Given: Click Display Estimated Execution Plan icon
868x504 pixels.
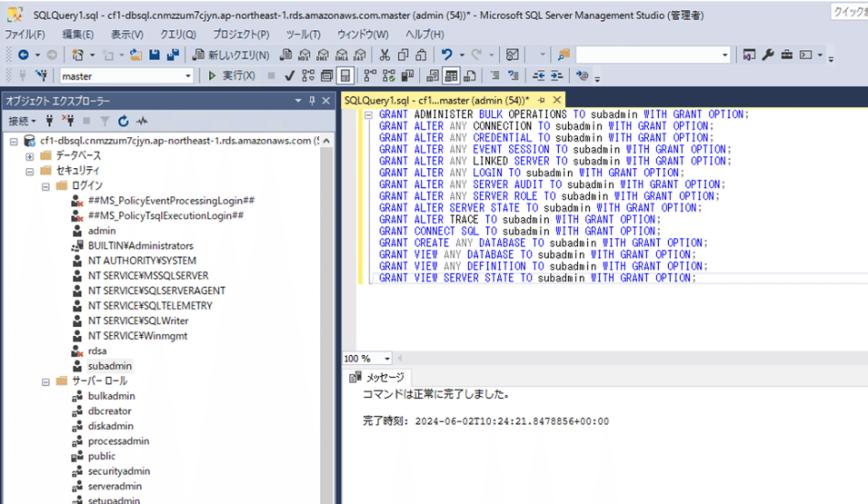Looking at the screenshot, I should tap(308, 75).
